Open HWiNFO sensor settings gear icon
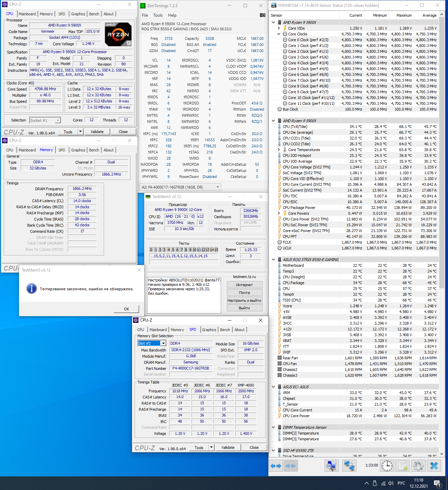Screen dimensions: 448x490 (418, 466)
